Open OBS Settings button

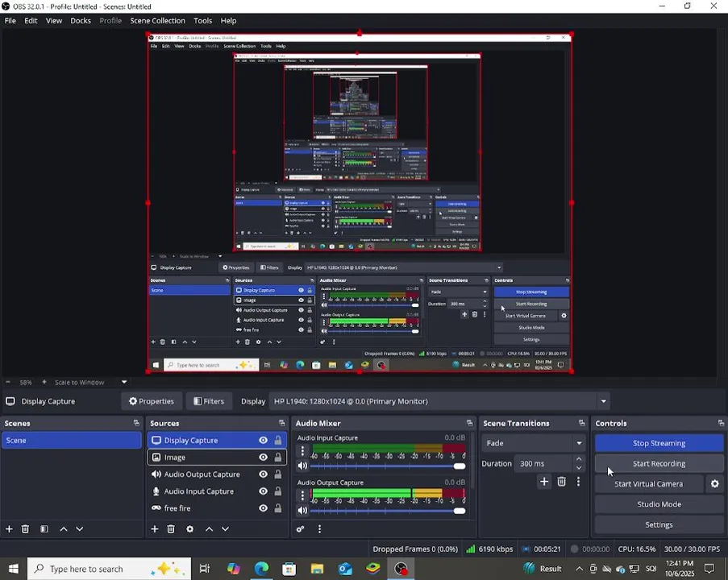pyautogui.click(x=659, y=524)
